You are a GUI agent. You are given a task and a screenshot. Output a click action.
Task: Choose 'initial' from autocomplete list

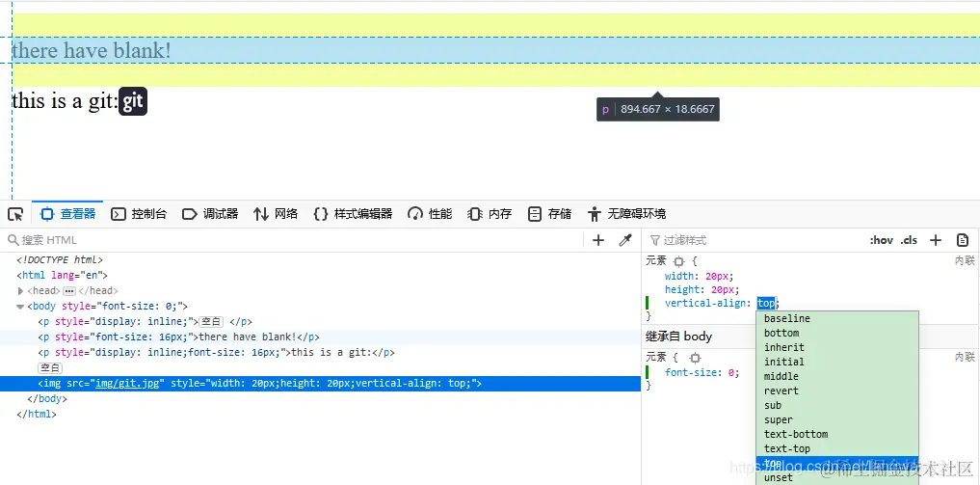(836, 362)
